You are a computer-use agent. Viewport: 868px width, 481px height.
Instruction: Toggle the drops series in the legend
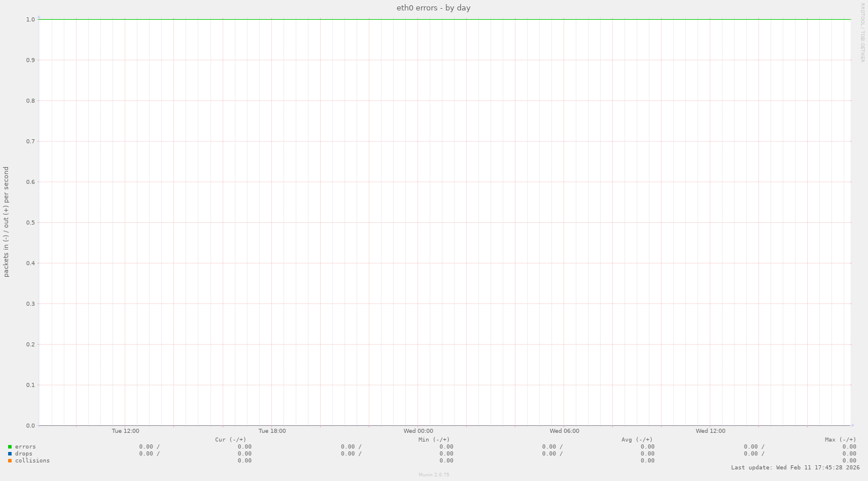click(x=24, y=453)
